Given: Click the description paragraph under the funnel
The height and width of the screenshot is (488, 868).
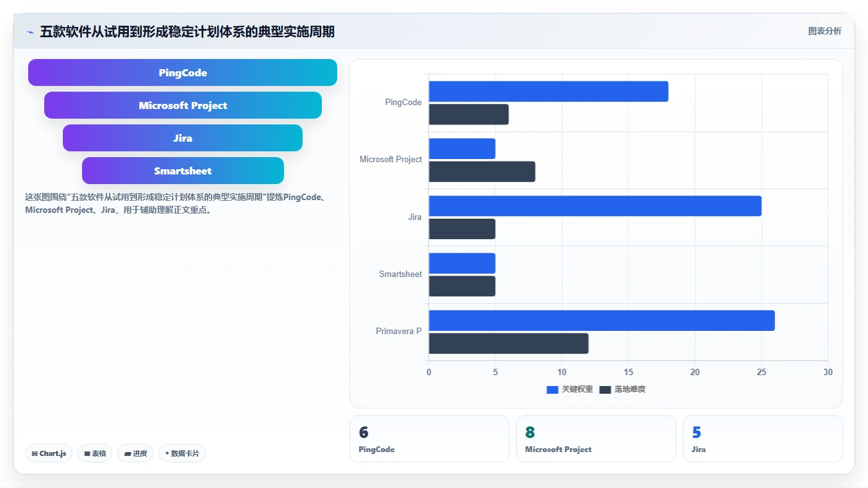Looking at the screenshot, I should point(176,203).
